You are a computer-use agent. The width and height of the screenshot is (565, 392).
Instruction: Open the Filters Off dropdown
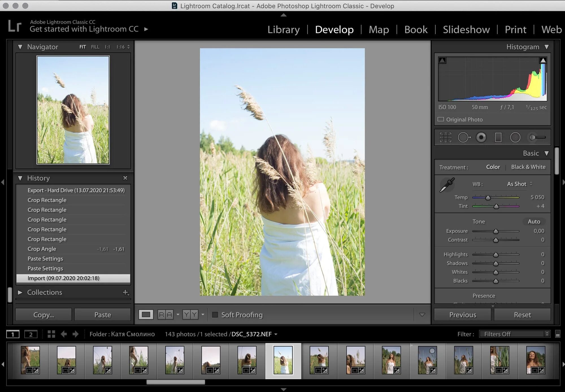tap(515, 334)
